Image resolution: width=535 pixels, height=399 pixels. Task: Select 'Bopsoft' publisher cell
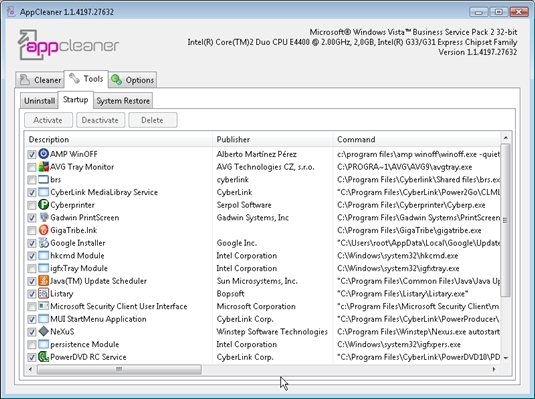tap(230, 294)
